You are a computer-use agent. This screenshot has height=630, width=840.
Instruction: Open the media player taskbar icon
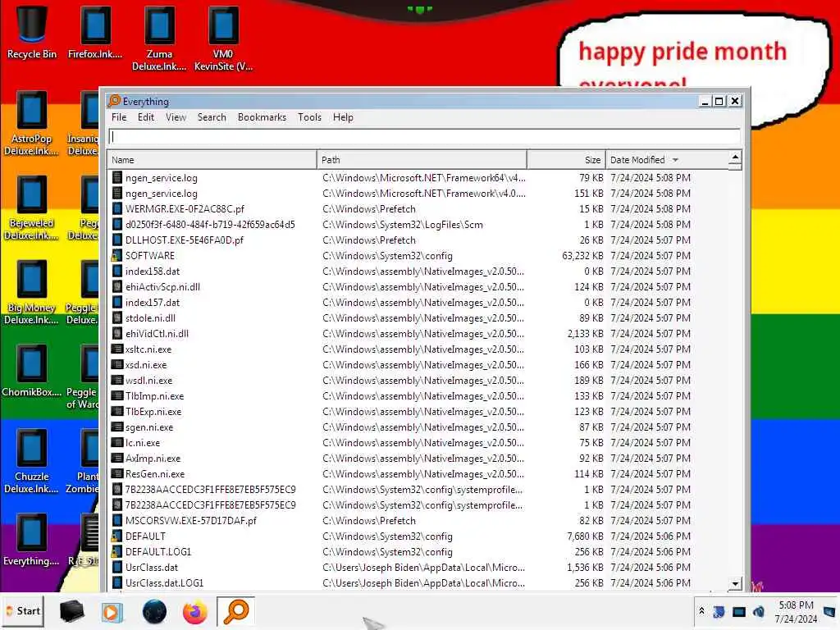coord(112,611)
